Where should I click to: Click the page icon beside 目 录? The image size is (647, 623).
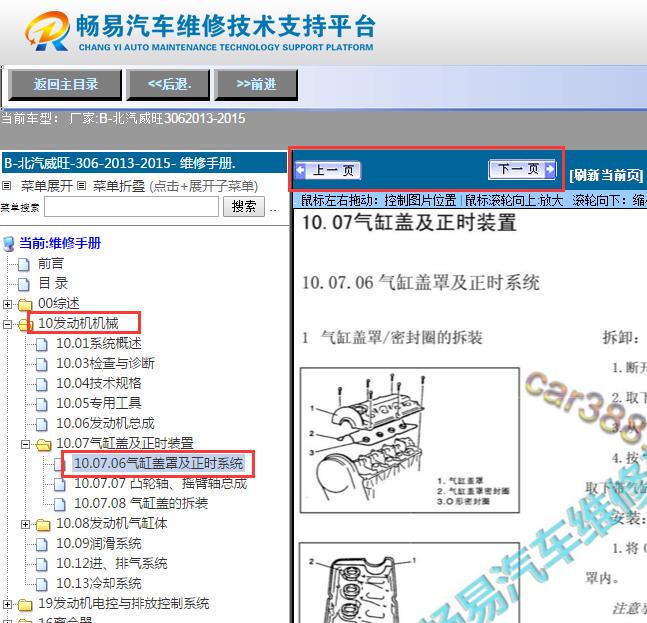point(24,284)
